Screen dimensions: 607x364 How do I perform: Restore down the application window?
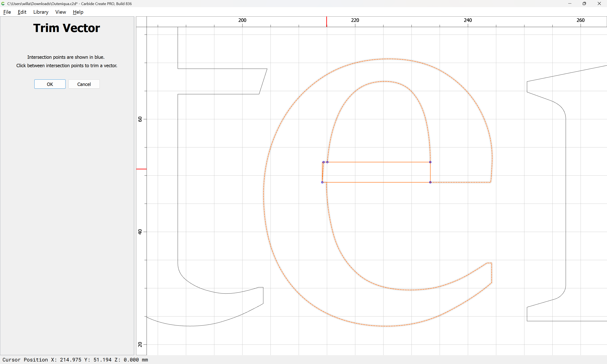pyautogui.click(x=584, y=4)
